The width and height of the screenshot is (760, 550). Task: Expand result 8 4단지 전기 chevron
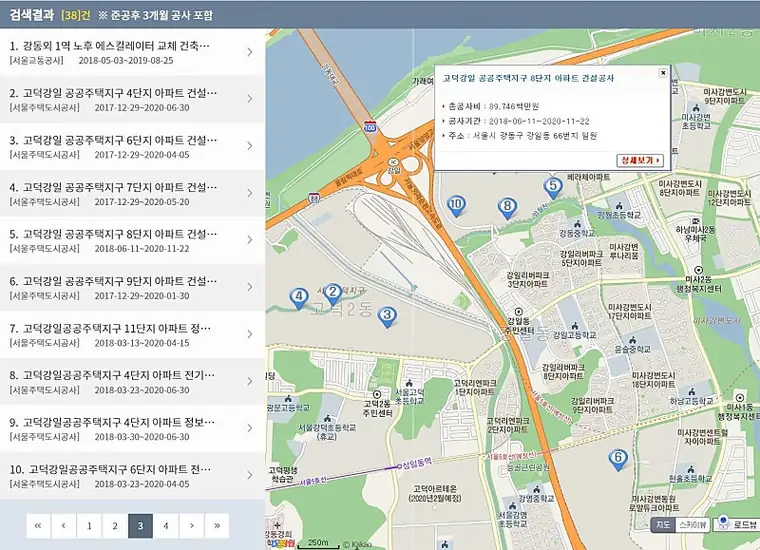click(250, 381)
